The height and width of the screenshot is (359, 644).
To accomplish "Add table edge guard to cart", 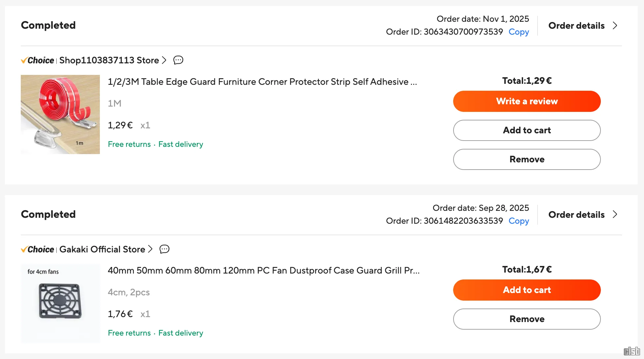I will (x=527, y=130).
